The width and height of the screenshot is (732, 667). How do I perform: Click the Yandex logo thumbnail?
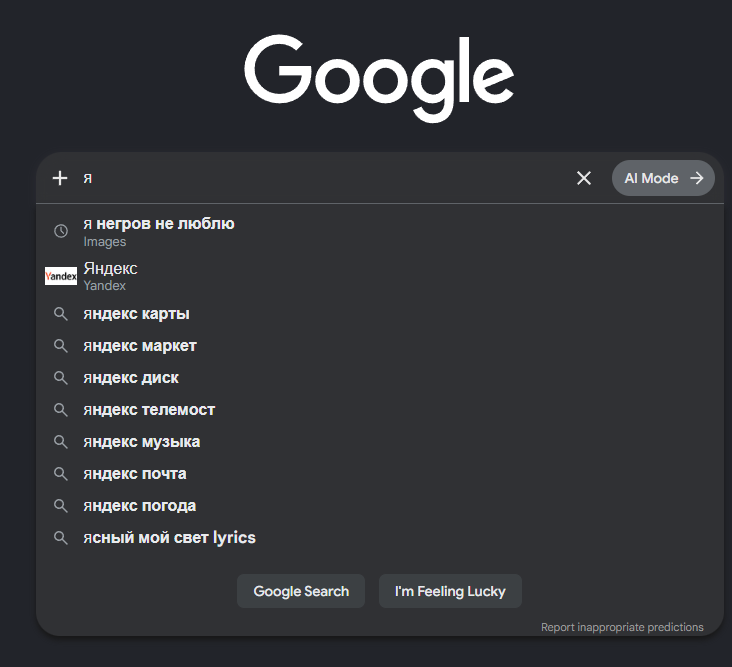[61, 276]
